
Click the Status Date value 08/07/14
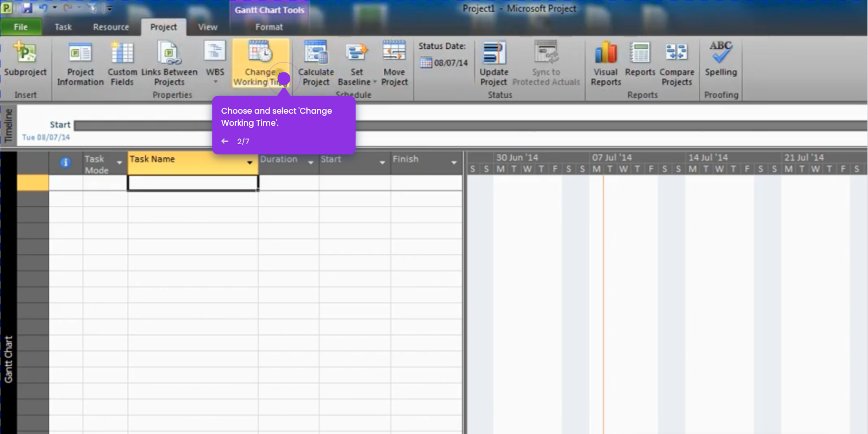[x=451, y=63]
